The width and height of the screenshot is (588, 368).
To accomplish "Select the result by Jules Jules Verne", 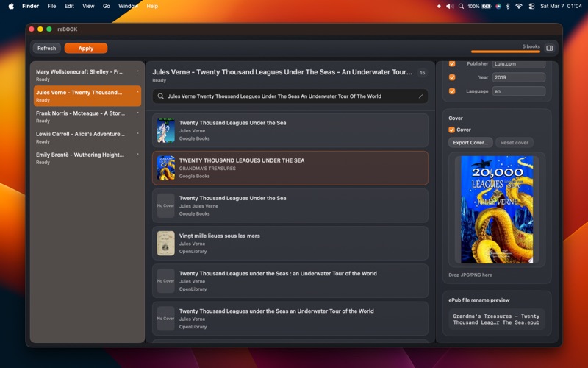I will (x=290, y=205).
